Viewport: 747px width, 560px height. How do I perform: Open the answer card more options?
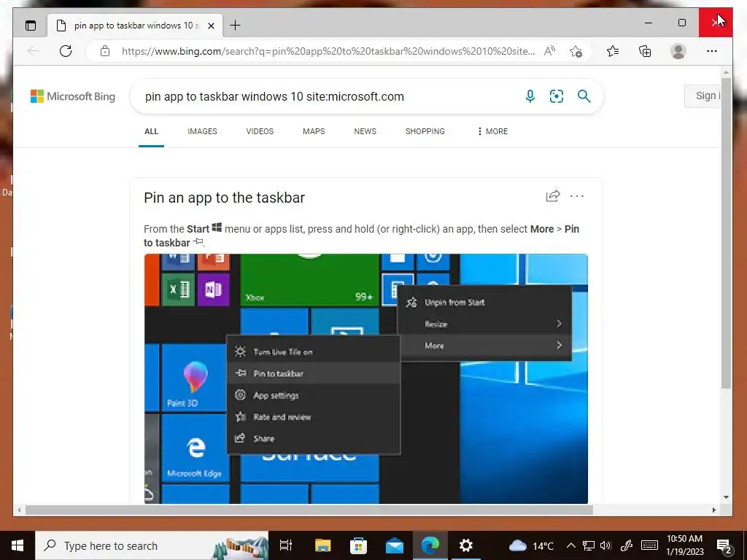[577, 196]
